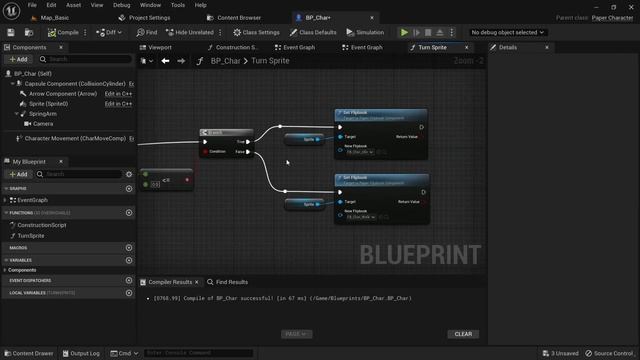Clear the compiler results with CLEAR

[x=463, y=334]
